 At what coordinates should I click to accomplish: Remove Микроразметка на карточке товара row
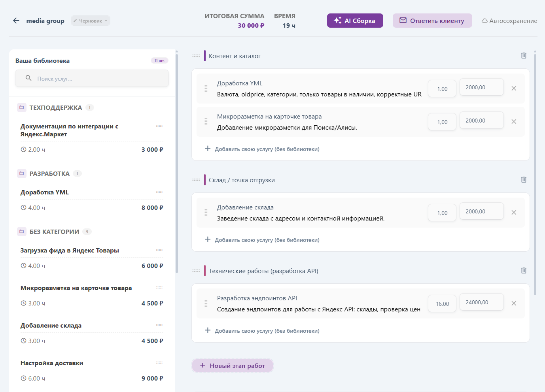coord(514,122)
